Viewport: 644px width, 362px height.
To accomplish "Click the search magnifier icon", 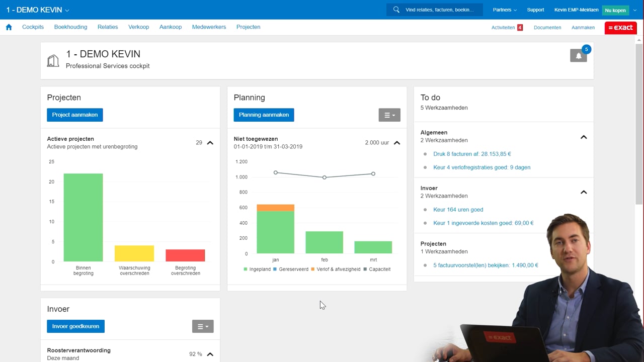I will pos(396,10).
